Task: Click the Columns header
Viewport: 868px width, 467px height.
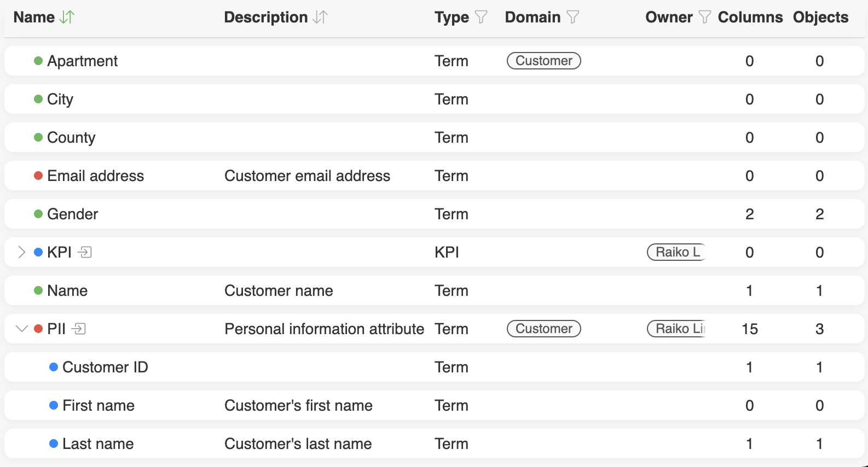Action: pos(750,17)
